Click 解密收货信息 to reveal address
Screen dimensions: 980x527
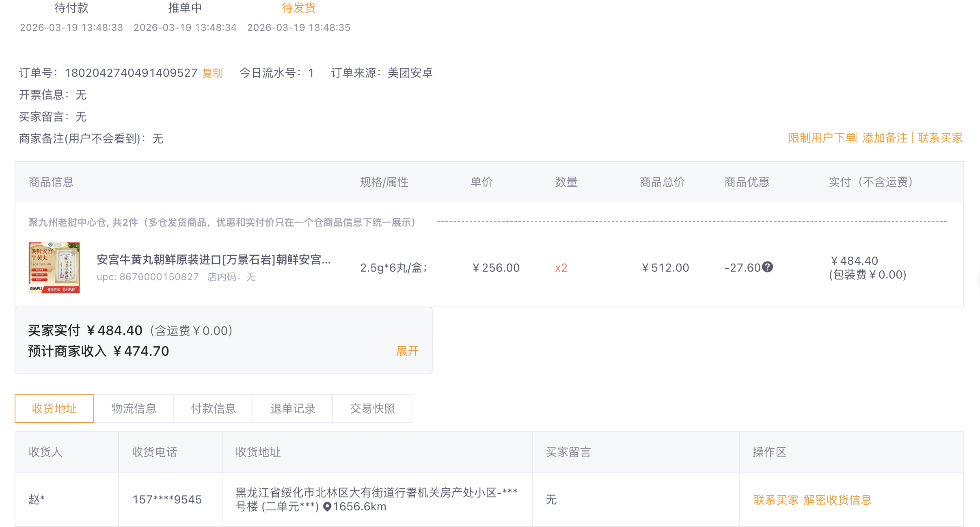click(x=838, y=500)
